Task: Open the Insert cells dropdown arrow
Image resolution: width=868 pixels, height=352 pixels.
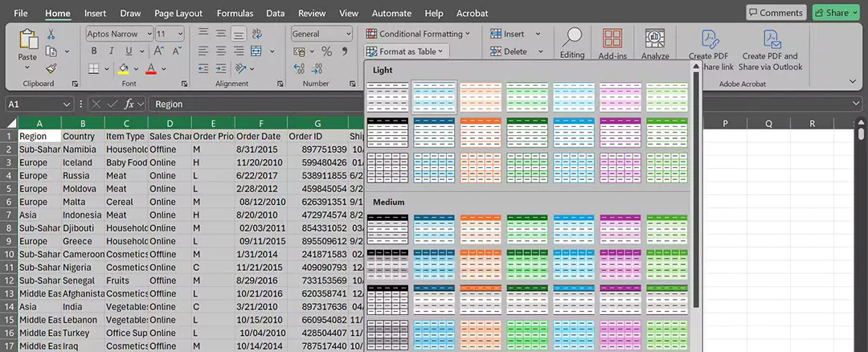Action: (538, 34)
